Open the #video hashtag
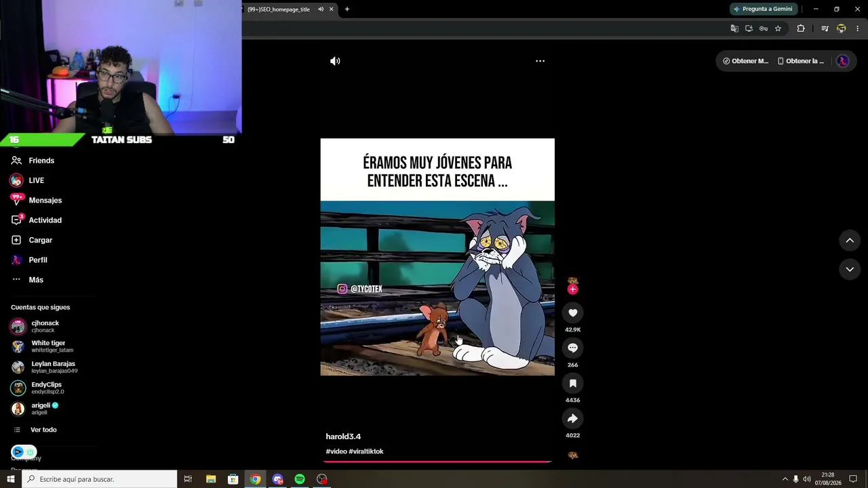 pos(336,451)
